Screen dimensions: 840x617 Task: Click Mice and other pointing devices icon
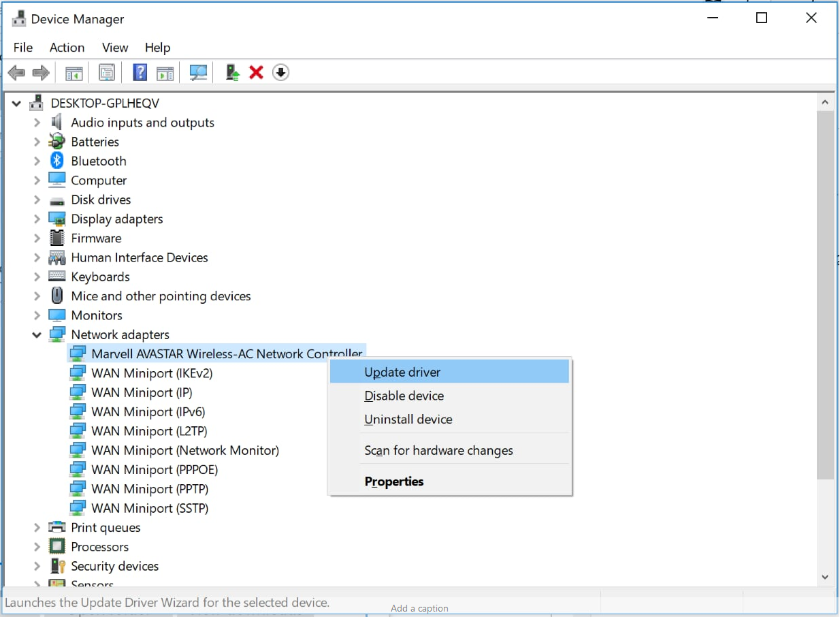[57, 296]
